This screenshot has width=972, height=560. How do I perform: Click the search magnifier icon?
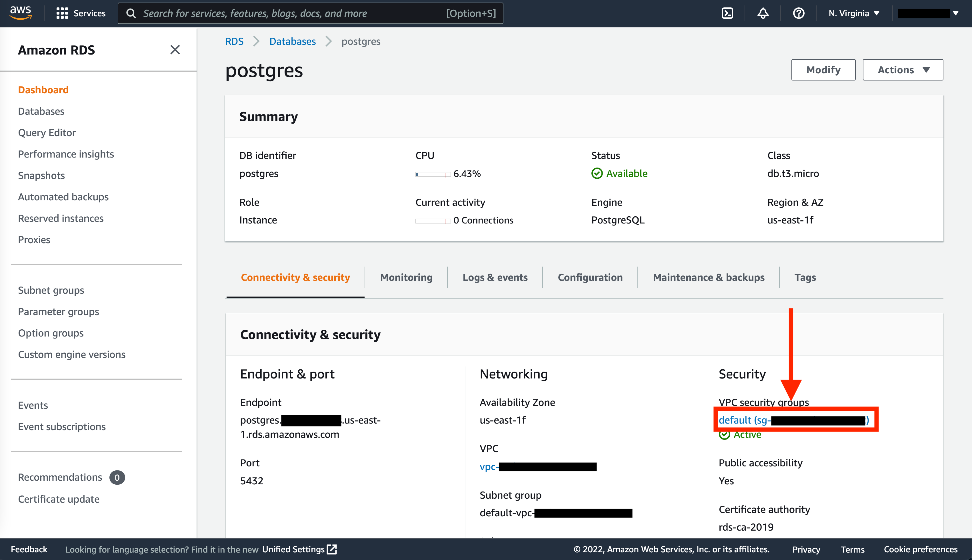pyautogui.click(x=131, y=13)
